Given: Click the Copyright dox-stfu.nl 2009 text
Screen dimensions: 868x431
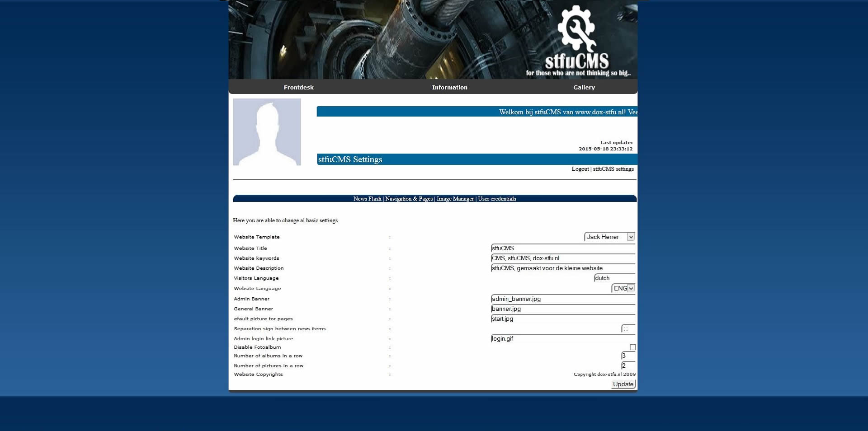Looking at the screenshot, I should (x=604, y=374).
